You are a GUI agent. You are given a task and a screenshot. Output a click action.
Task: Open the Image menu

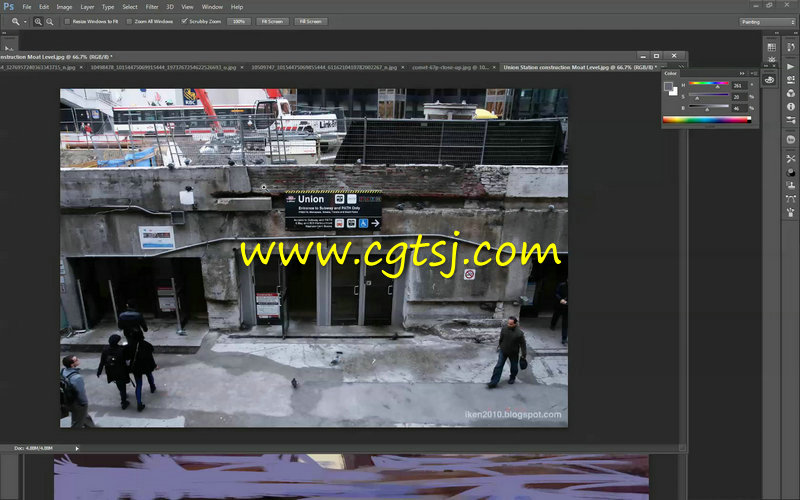pyautogui.click(x=64, y=7)
